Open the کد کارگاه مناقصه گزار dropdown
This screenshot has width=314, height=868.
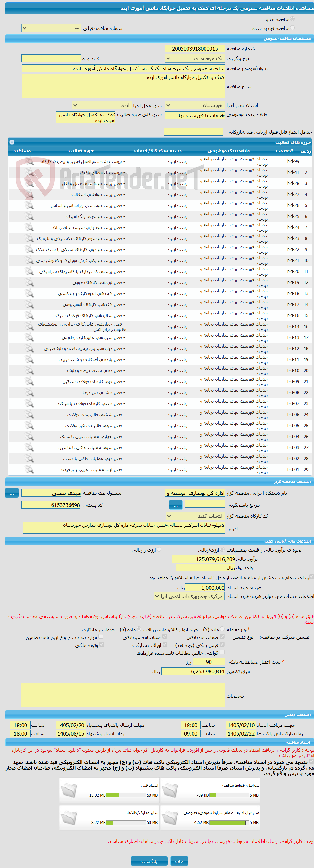coord(195,516)
